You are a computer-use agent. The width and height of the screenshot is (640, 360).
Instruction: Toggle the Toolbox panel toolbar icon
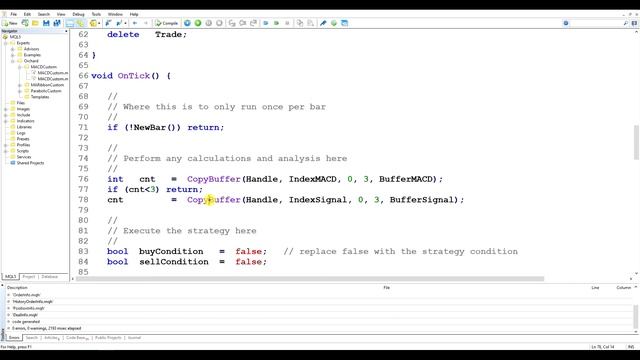tap(80, 23)
